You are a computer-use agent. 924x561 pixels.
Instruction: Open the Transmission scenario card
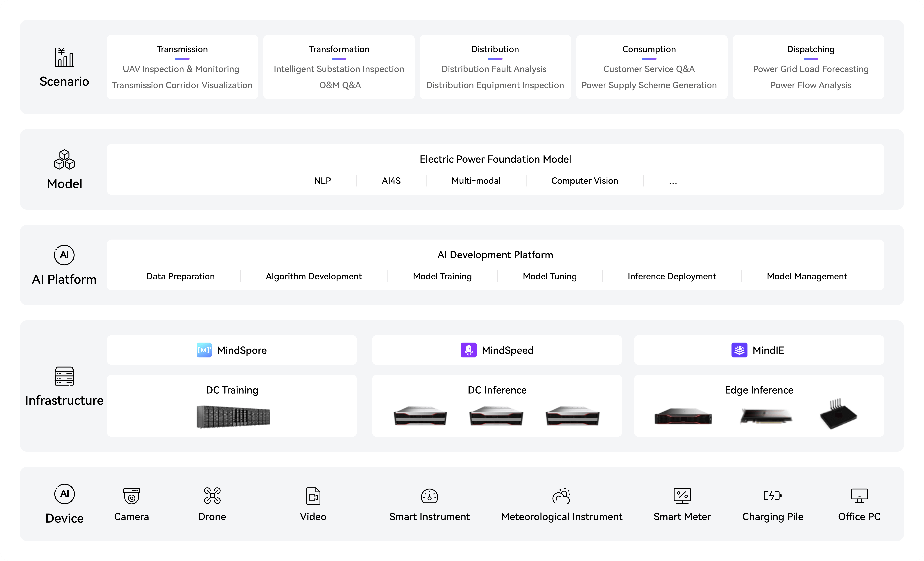pos(182,67)
